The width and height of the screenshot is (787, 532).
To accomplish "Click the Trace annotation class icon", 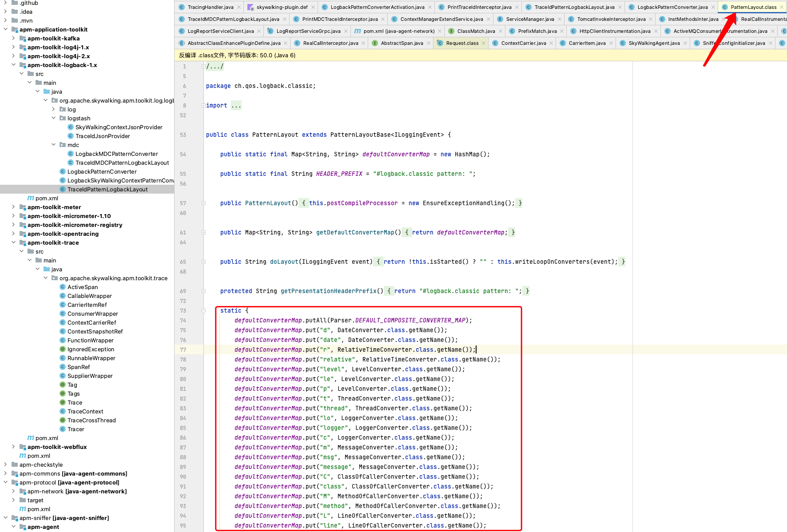I will click(63, 402).
